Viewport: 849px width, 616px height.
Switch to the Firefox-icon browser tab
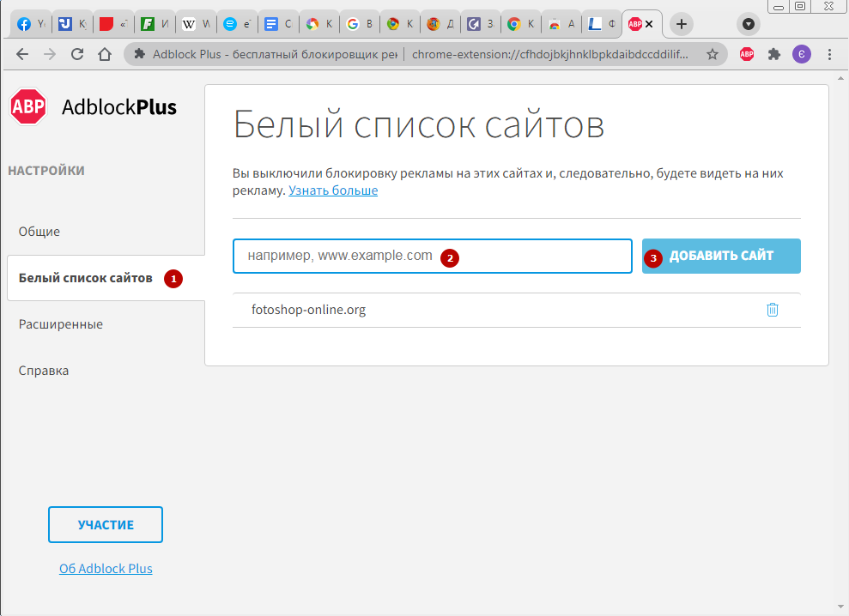coord(440,24)
